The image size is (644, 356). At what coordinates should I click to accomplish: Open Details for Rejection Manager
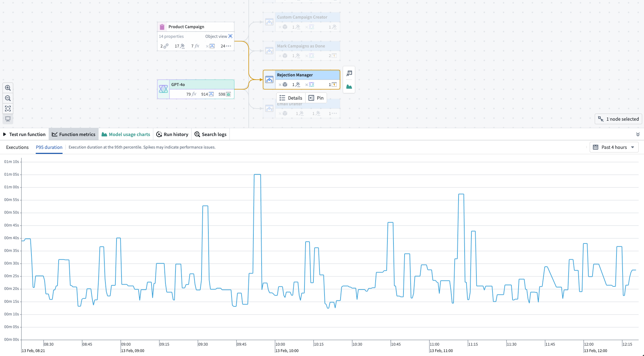click(x=291, y=97)
